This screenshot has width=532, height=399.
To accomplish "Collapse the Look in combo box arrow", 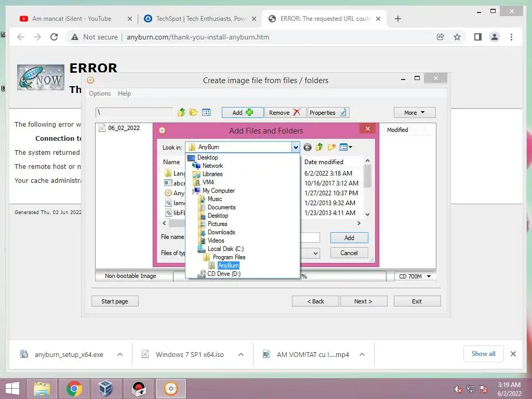I will (x=296, y=147).
